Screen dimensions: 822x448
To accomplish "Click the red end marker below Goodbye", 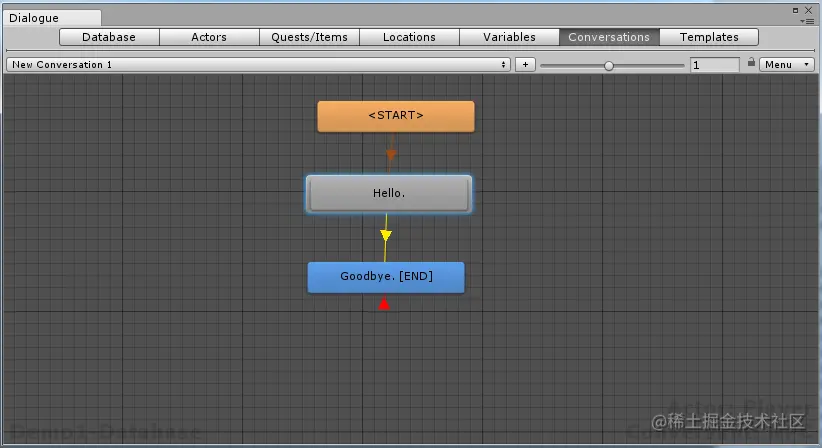I will tap(384, 303).
